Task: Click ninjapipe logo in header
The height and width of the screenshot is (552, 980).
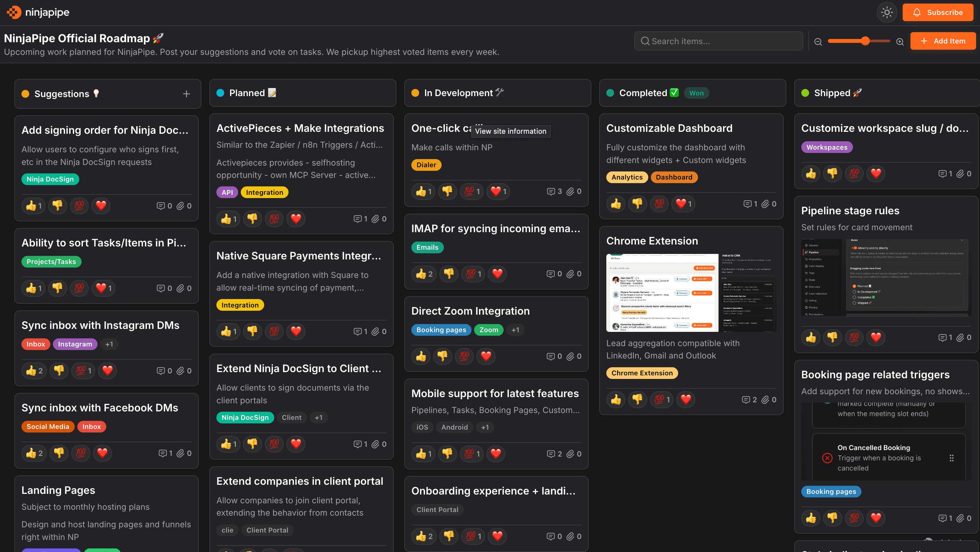Action: pyautogui.click(x=38, y=12)
